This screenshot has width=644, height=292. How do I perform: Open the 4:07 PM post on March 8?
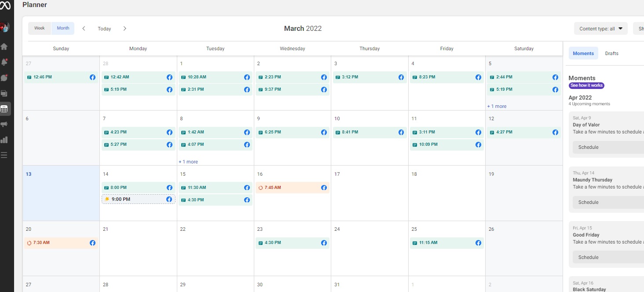pos(216,144)
